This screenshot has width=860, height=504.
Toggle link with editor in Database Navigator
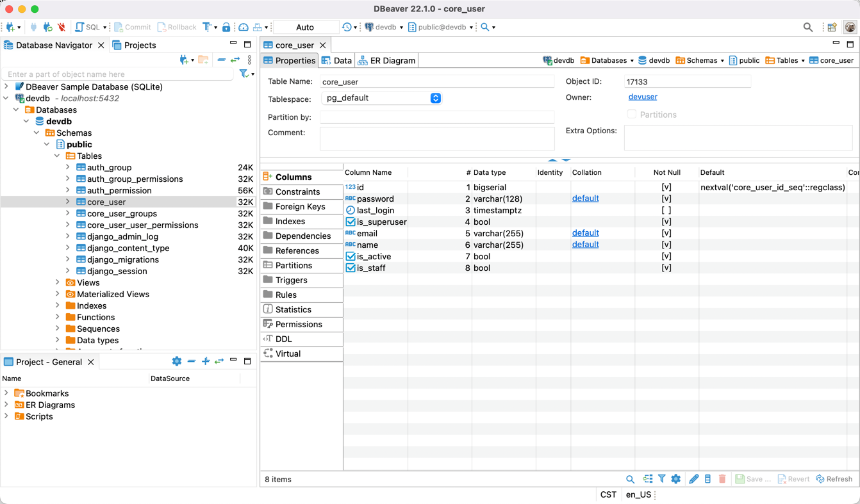pyautogui.click(x=235, y=60)
